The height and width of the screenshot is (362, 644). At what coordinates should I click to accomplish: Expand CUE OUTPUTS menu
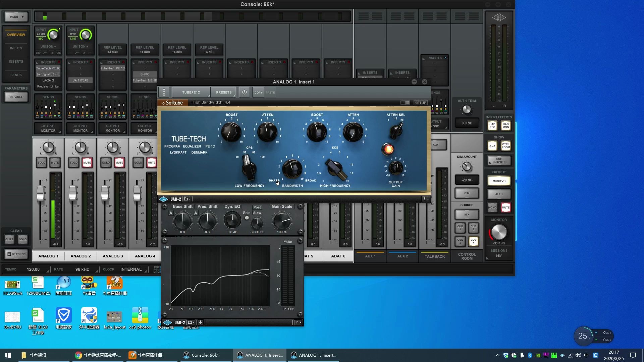[x=499, y=161]
